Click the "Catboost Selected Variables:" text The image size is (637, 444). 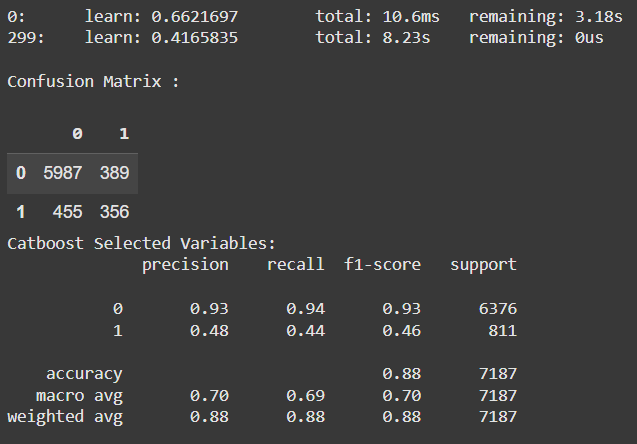click(140, 243)
